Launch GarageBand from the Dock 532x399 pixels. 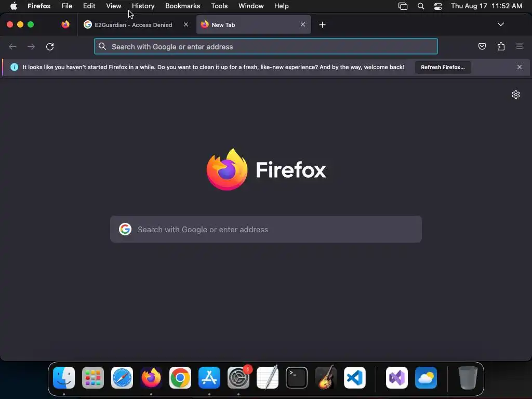[326, 378]
